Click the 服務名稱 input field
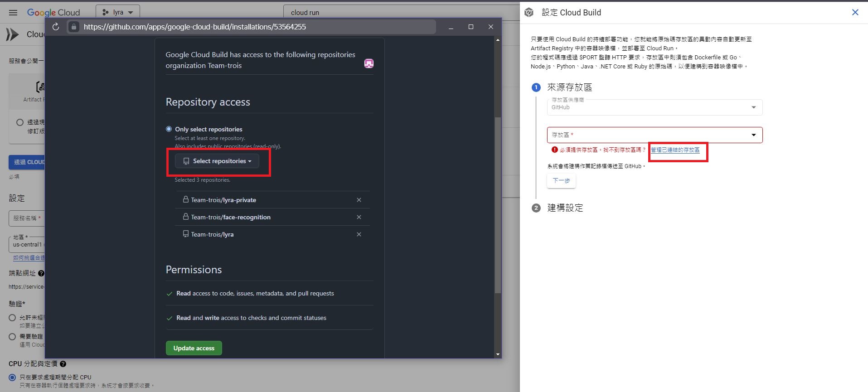The image size is (868, 392). click(x=27, y=218)
